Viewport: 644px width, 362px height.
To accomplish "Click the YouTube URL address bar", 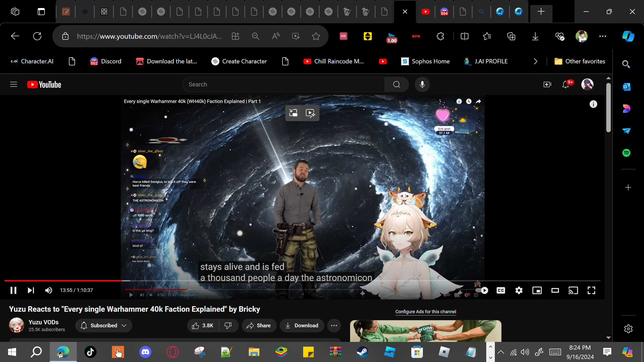I will (x=149, y=36).
